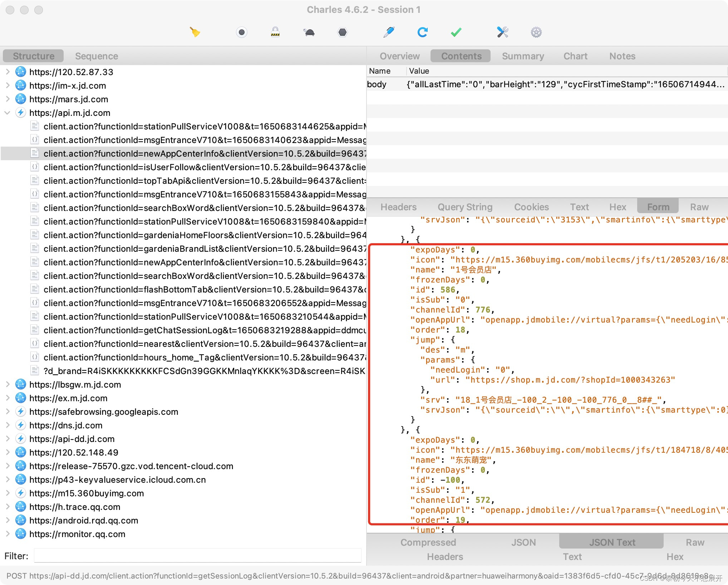Viewport: 728px width, 585px height.
Task: Open the Overview tab
Action: click(399, 56)
